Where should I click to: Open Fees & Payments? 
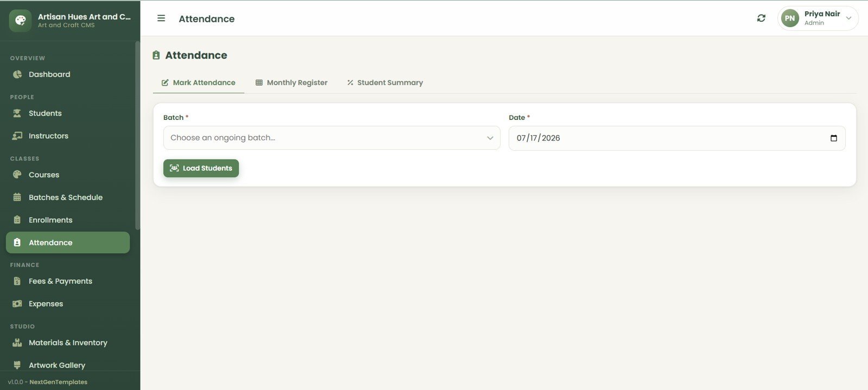68,281
